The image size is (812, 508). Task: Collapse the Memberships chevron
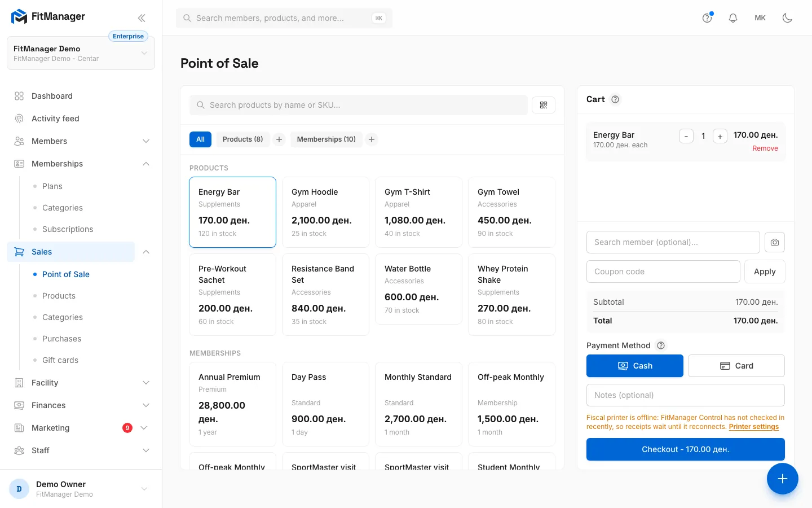pos(146,164)
